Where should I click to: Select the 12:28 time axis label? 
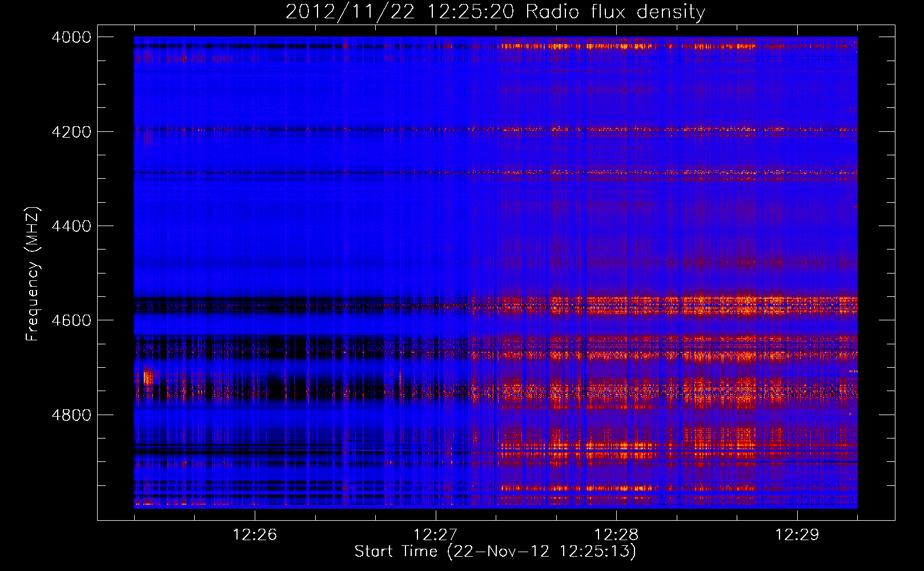point(616,534)
